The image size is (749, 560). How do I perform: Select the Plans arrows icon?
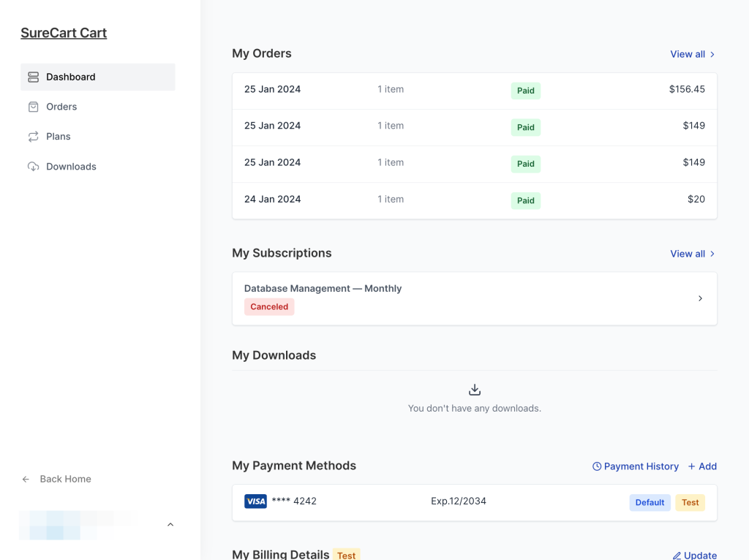(33, 136)
